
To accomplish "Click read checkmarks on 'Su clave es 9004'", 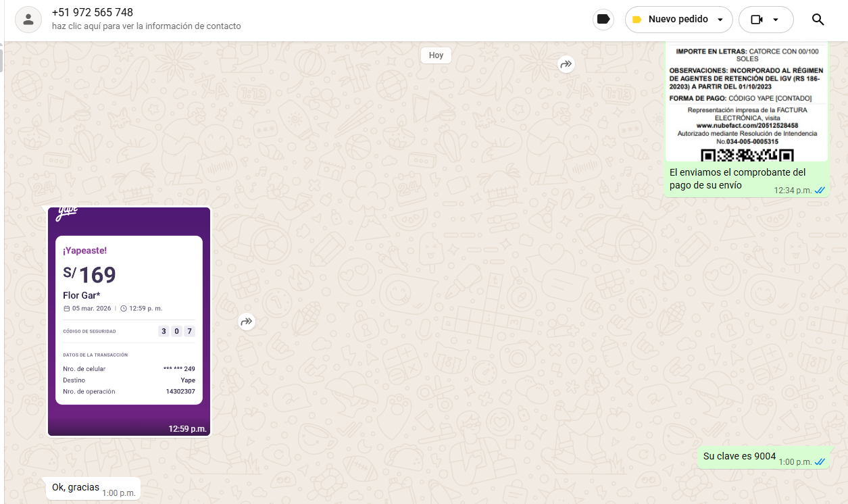I will (x=820, y=462).
